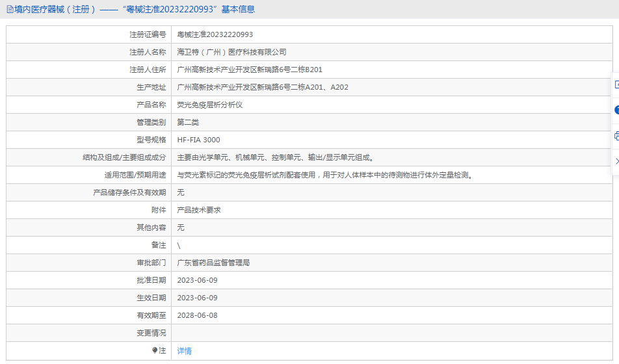Click the 生效日期 value 2023-06-09

[197, 298]
